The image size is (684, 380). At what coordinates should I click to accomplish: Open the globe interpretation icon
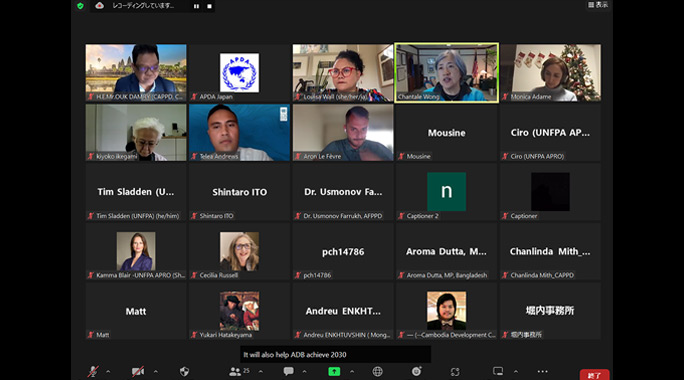point(378,371)
